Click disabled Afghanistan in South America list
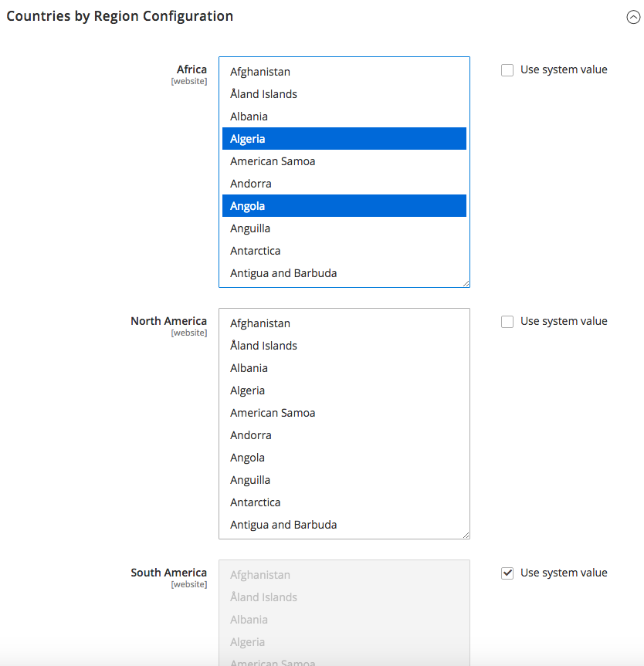 coord(344,575)
